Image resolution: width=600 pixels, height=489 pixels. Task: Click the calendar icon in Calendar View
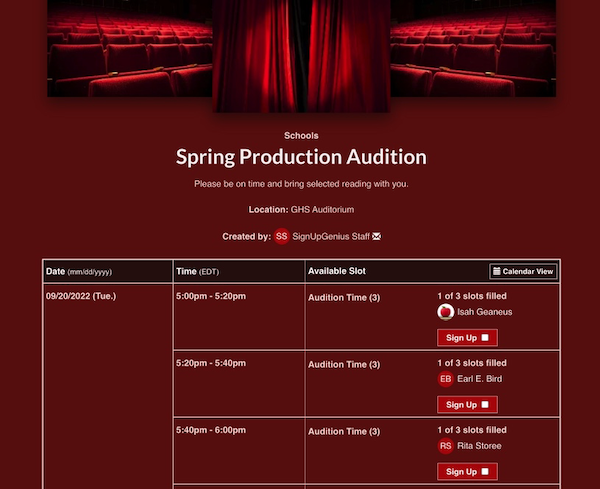coord(496,271)
